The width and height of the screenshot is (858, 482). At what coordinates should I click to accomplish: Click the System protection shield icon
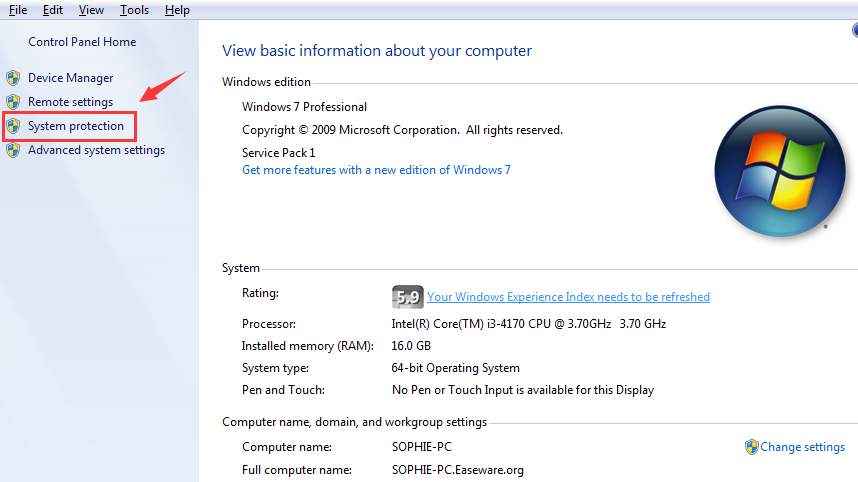tap(13, 126)
